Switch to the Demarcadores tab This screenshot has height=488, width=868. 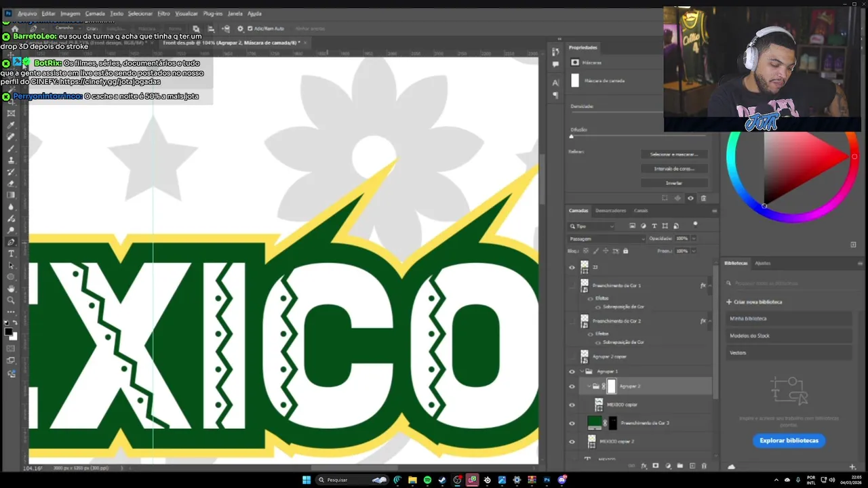click(x=611, y=211)
